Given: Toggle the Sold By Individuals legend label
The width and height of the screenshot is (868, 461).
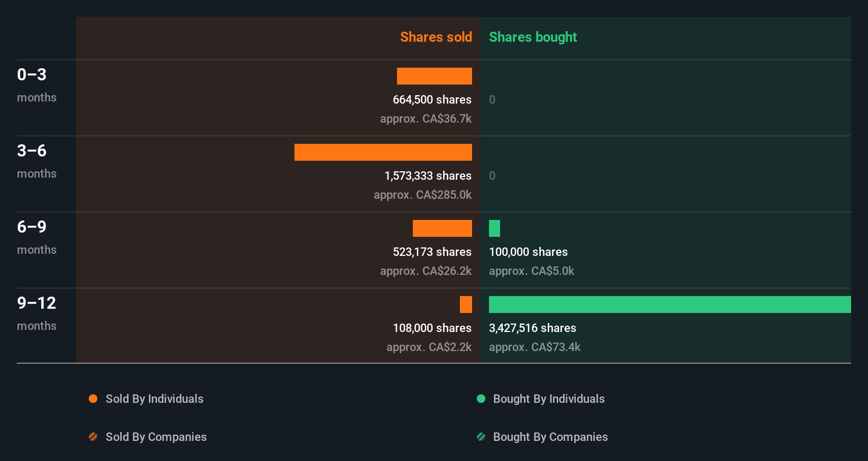Looking at the screenshot, I should tap(154, 399).
